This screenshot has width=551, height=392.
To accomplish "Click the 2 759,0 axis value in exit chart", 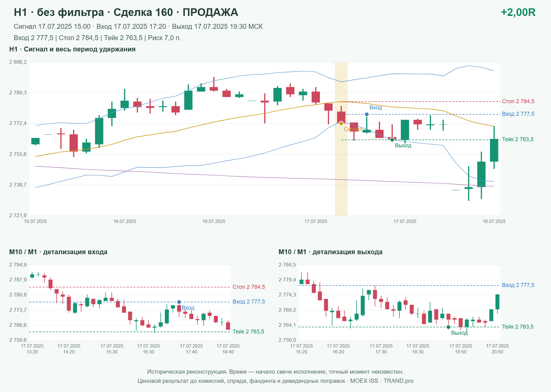I will pyautogui.click(x=287, y=340).
